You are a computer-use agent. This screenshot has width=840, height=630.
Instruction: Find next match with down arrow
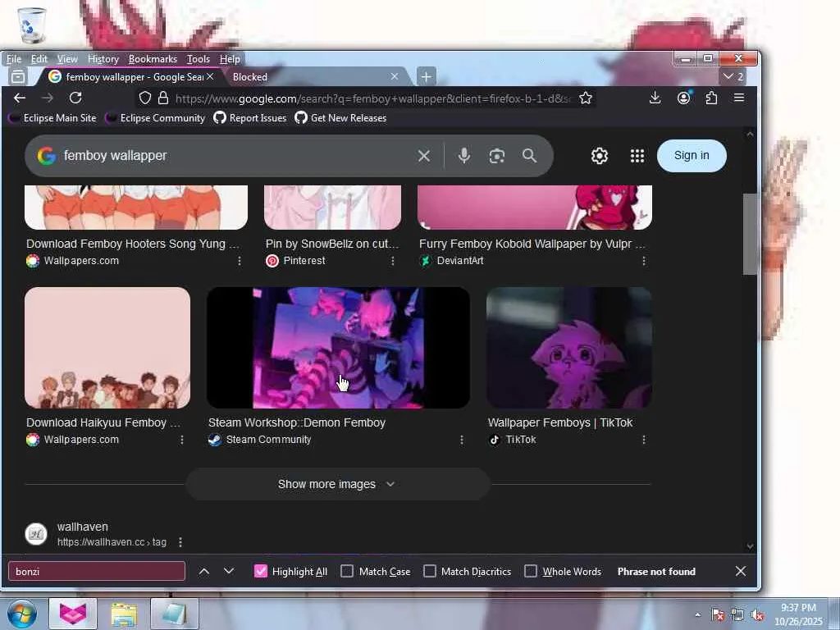tap(229, 572)
